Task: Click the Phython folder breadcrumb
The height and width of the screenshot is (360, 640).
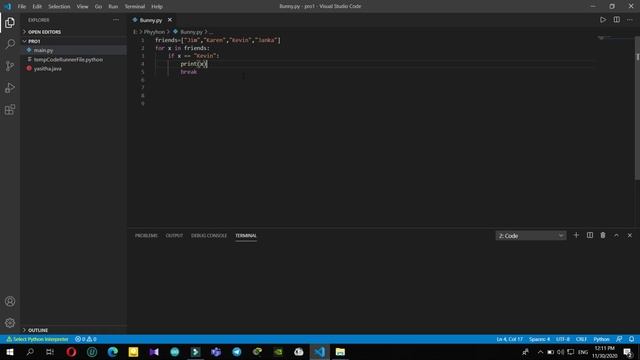Action: 154,32
